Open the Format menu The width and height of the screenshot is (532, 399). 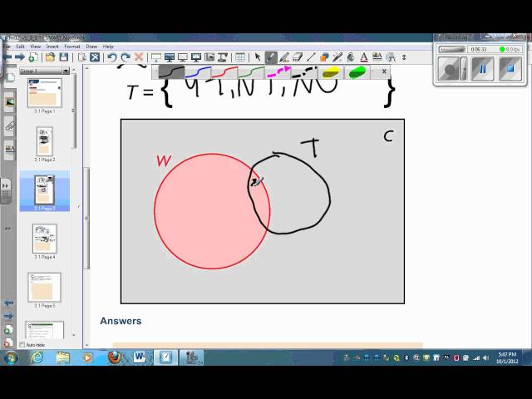pyautogui.click(x=72, y=47)
